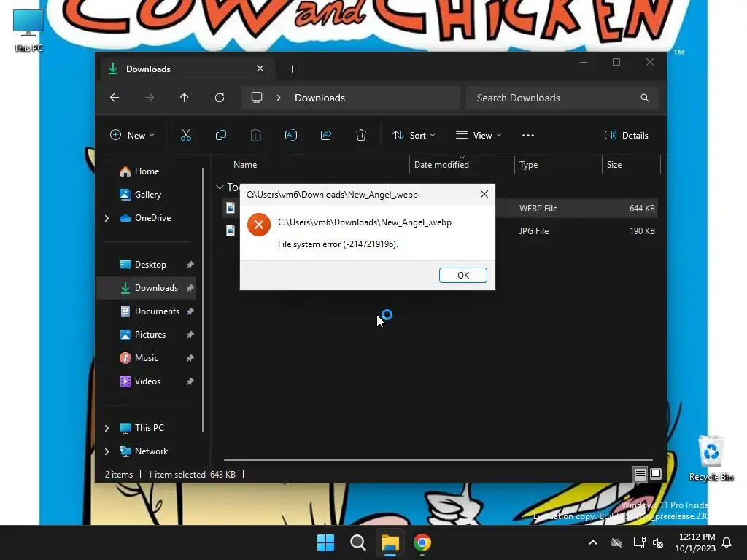Go up one folder level

185,98
